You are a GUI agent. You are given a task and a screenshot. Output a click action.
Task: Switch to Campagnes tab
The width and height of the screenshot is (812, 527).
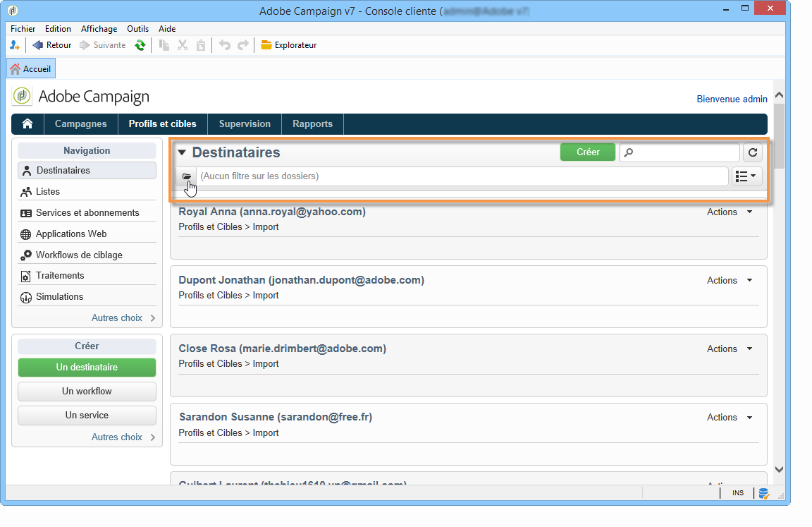click(x=81, y=124)
